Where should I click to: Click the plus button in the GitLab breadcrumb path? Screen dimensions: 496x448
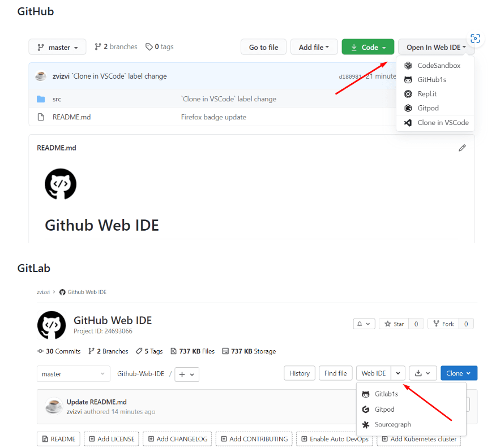[182, 374]
